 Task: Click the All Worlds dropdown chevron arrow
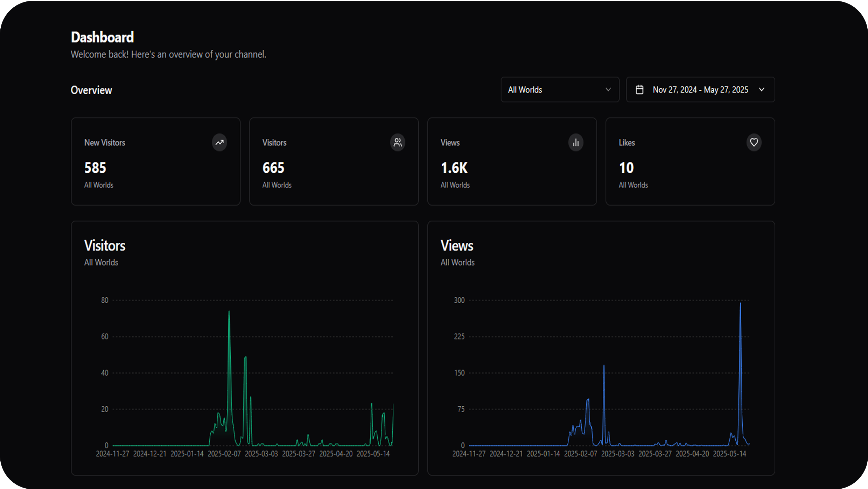[608, 90]
